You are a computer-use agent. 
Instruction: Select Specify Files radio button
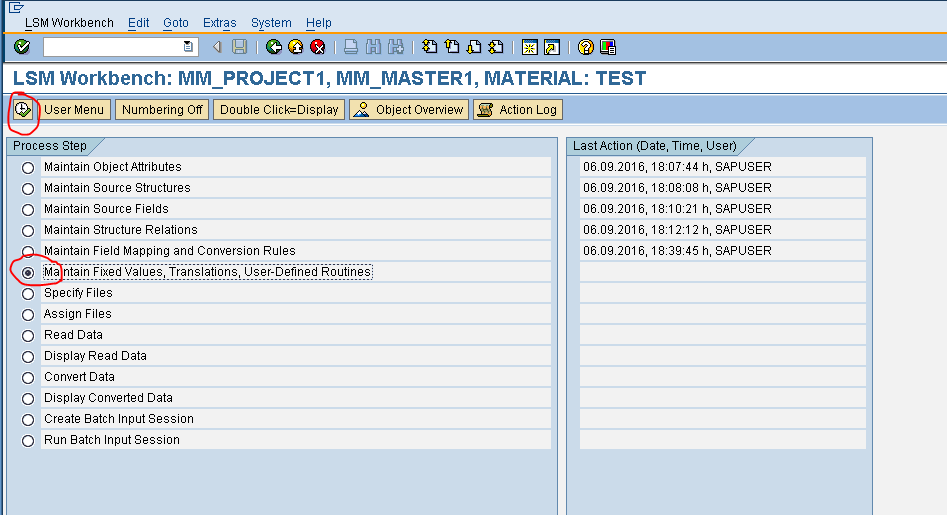28,294
